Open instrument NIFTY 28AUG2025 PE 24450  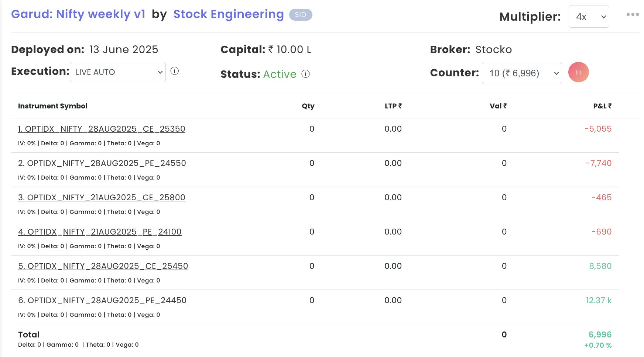point(102,301)
